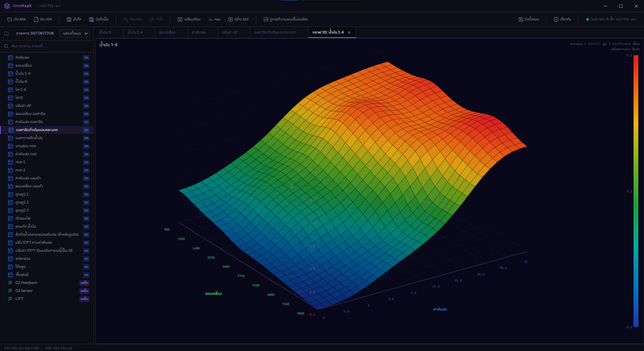The image size is (644, 351).
Task: Save the file with บันทึก
Action: point(74,19)
